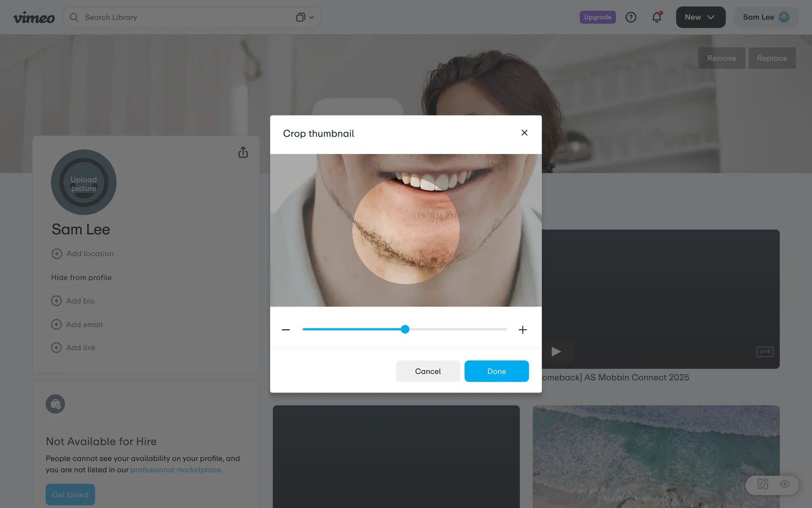The image size is (812, 508).
Task: Click the briefcase hire status icon
Action: (55, 404)
